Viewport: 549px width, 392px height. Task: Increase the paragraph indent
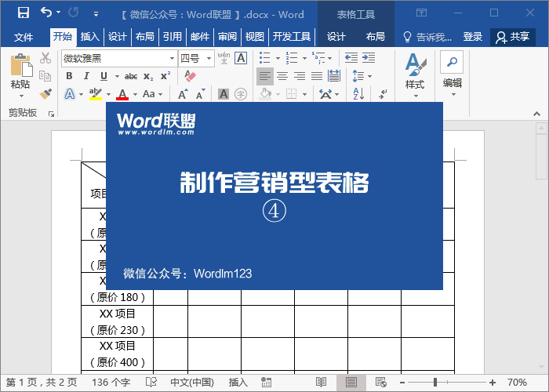click(369, 58)
